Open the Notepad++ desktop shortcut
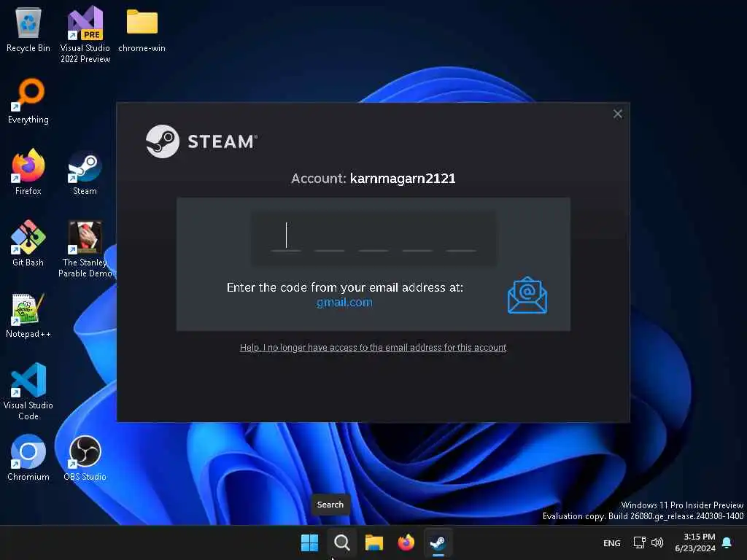The width and height of the screenshot is (747, 560). tap(28, 315)
